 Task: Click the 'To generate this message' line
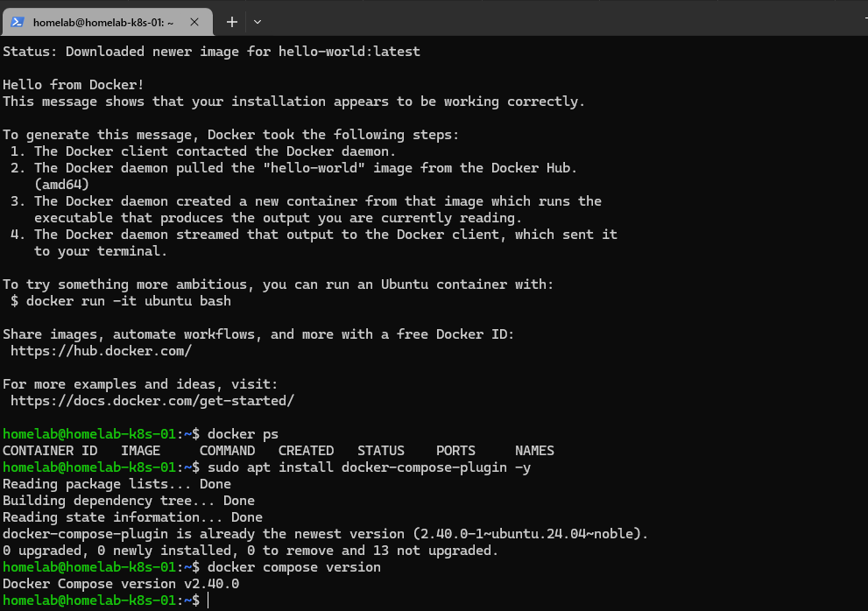(231, 135)
